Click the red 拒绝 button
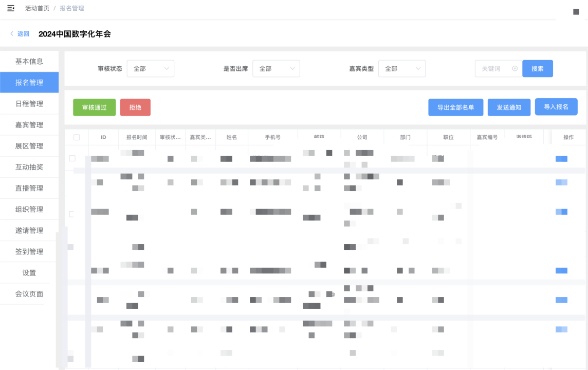Image resolution: width=588 pixels, height=370 pixels. [x=135, y=107]
